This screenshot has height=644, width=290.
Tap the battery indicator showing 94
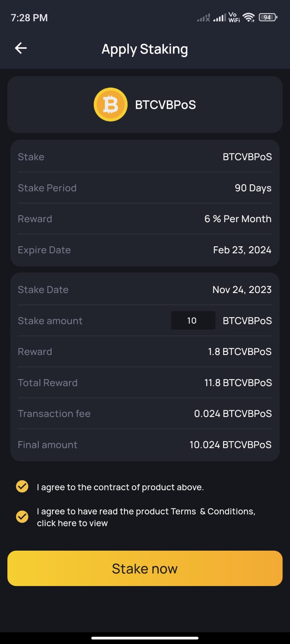coord(267,17)
